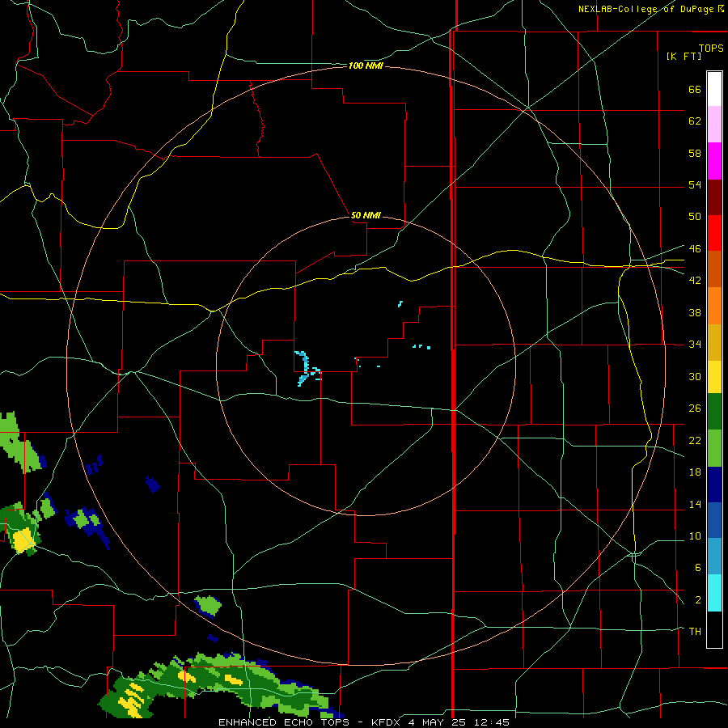Click the "66" legend value

pyautogui.click(x=695, y=90)
